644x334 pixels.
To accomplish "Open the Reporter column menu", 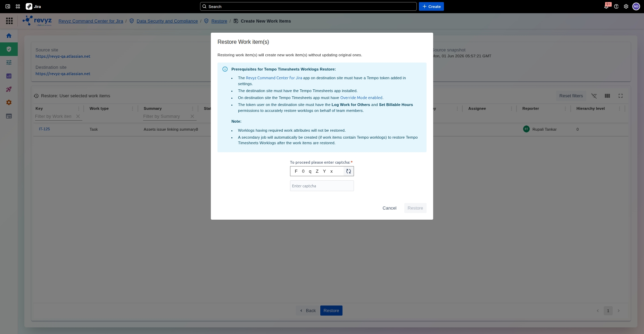I will tap(565, 109).
